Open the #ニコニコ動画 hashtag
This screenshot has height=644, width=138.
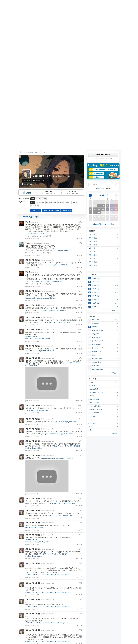pos(93,389)
